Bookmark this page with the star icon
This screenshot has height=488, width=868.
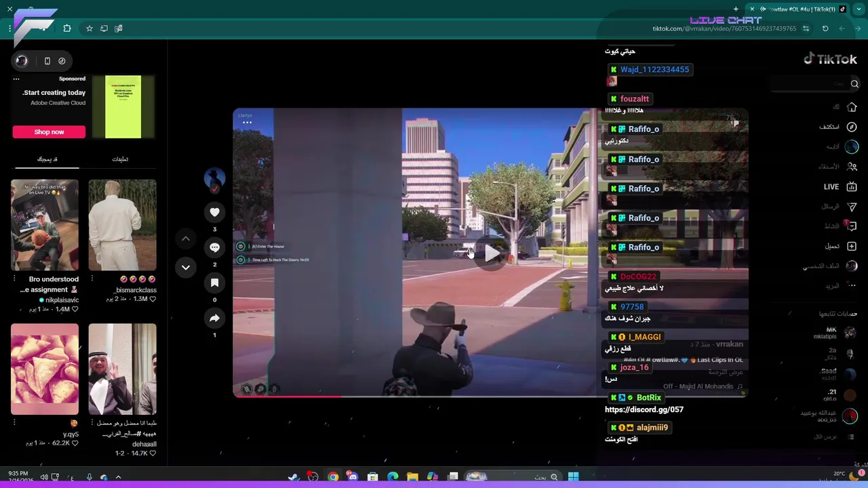(89, 28)
